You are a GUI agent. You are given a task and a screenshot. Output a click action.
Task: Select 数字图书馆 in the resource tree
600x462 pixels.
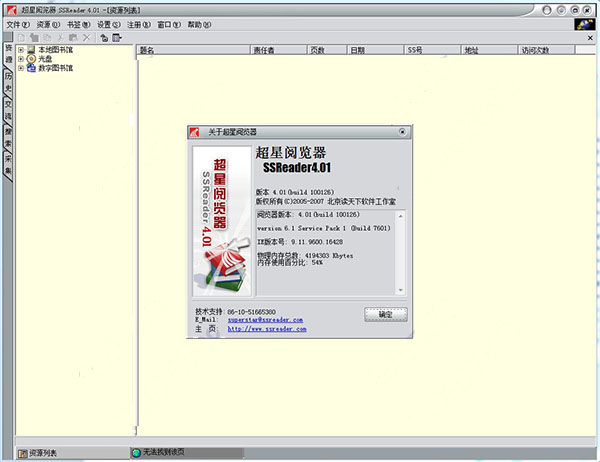[55, 68]
